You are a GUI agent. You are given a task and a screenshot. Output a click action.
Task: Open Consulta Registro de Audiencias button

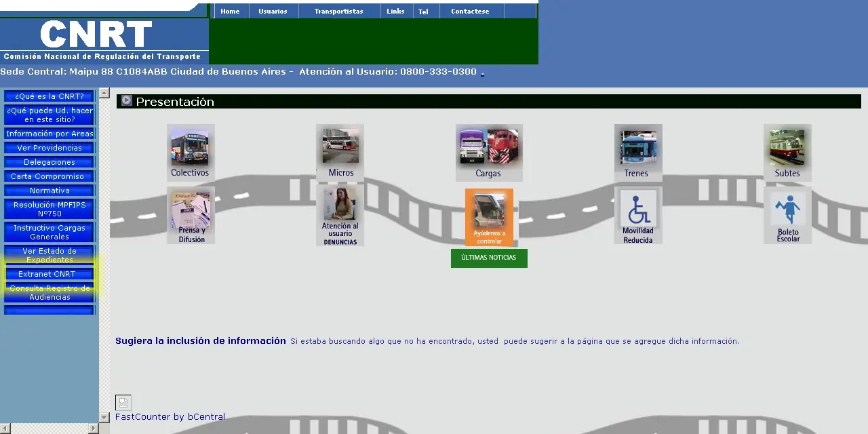click(49, 292)
